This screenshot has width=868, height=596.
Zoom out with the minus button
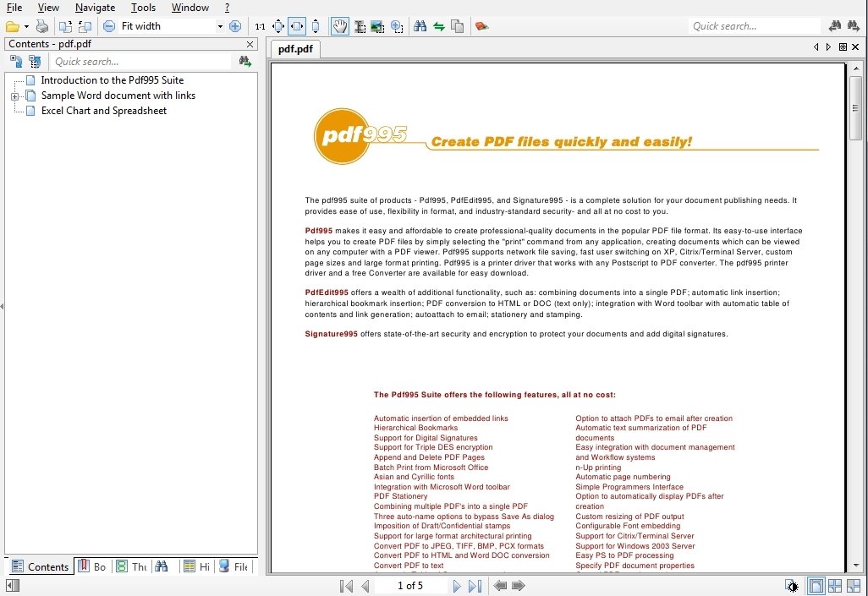coord(109,26)
